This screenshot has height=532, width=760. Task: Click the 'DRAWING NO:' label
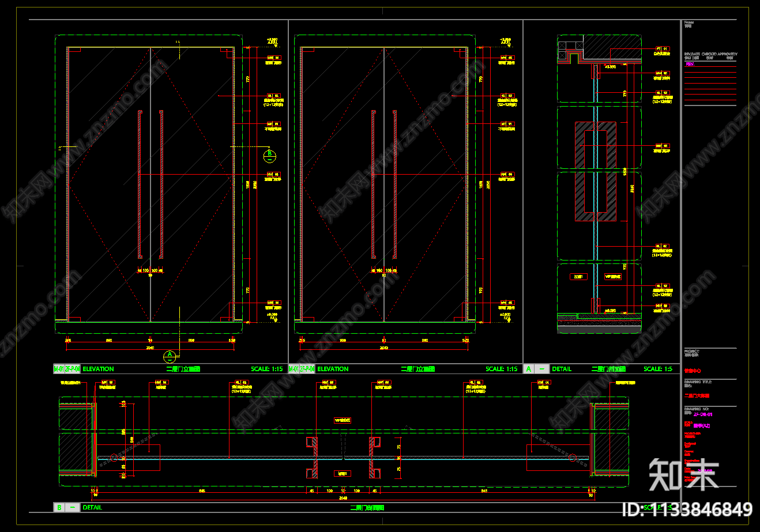(x=697, y=409)
